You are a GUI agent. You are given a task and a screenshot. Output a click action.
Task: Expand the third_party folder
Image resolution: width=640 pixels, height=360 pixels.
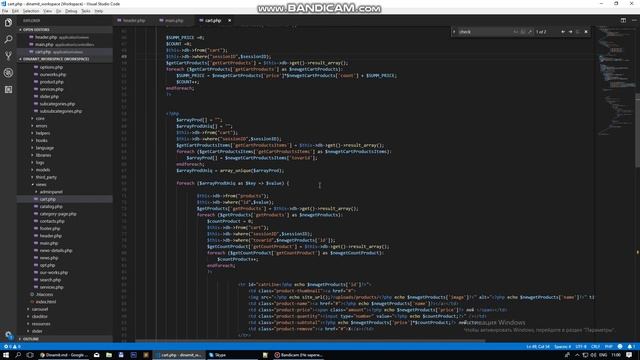46,177
